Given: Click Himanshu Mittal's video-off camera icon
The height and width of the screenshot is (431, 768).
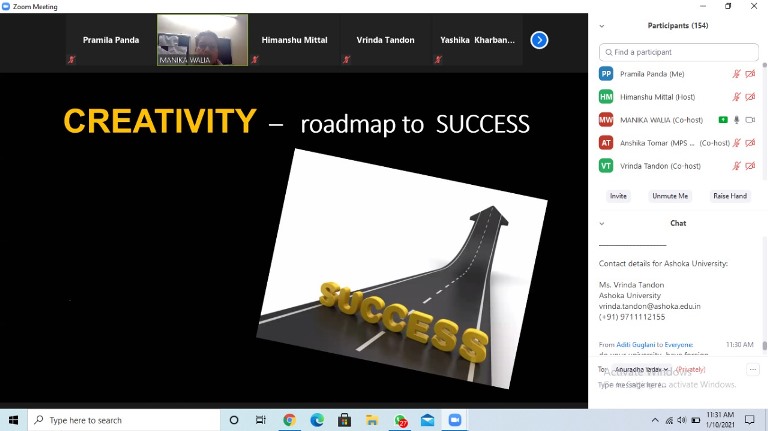Looking at the screenshot, I should pyautogui.click(x=750, y=97).
